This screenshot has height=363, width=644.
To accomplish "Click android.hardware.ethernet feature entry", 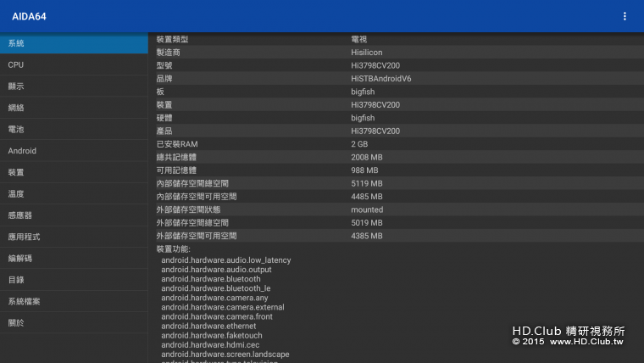I will coord(208,327).
